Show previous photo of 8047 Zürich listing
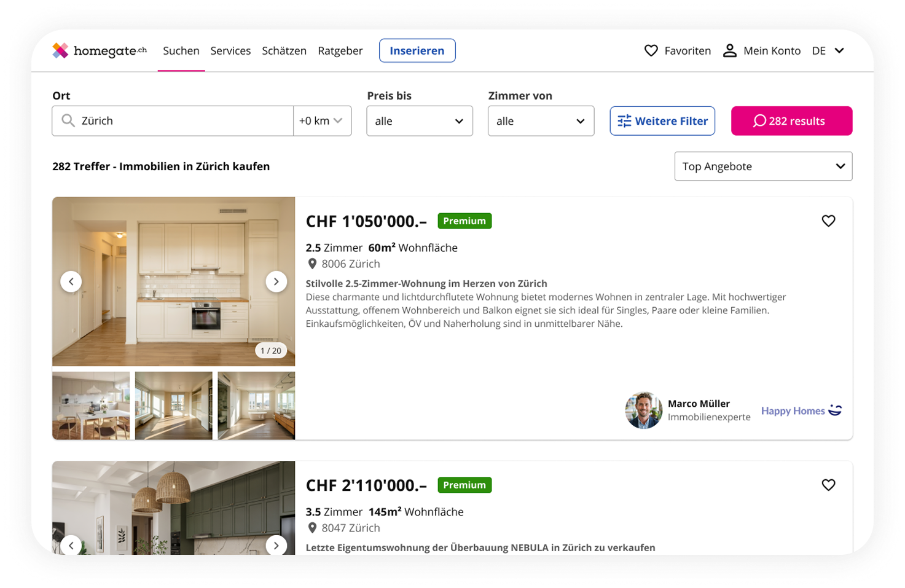The height and width of the screenshot is (588, 905). (71, 545)
